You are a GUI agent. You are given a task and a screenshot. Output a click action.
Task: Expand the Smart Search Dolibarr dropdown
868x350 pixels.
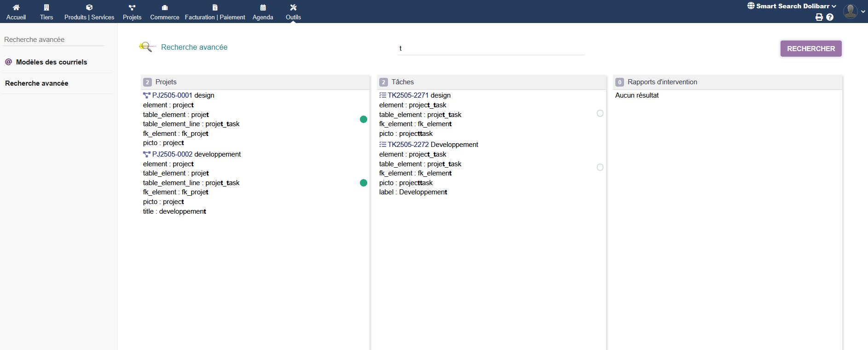(792, 6)
